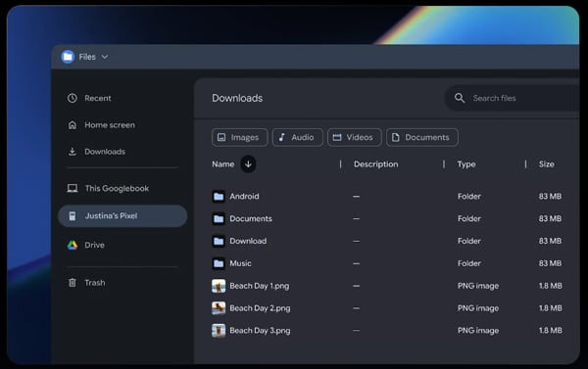This screenshot has height=369, width=588.
Task: Click the Download folder icon
Action: 219,241
